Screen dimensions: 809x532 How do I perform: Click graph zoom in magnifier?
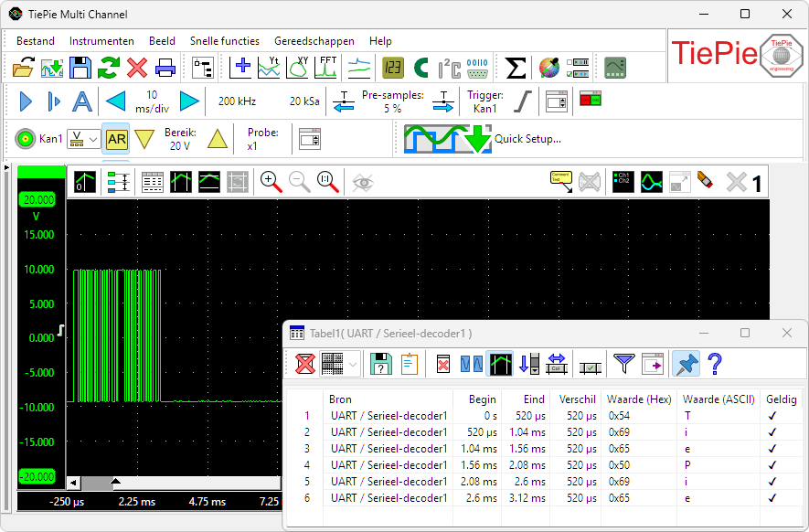271,182
